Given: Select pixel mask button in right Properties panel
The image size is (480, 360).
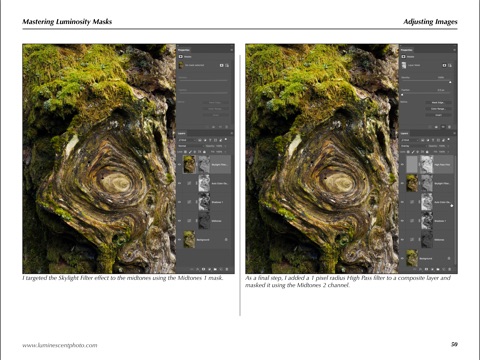Looking at the screenshot, I should click(444, 65).
